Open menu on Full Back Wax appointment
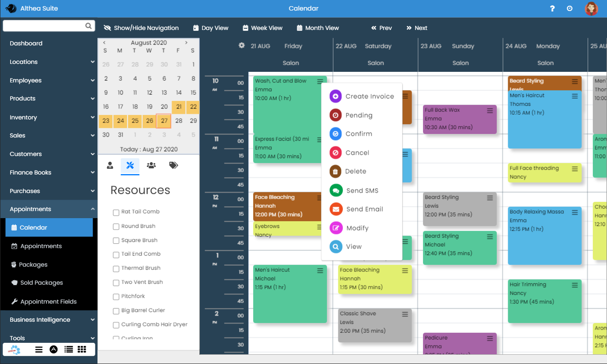Screen dimensions: 607x364 (x=490, y=111)
